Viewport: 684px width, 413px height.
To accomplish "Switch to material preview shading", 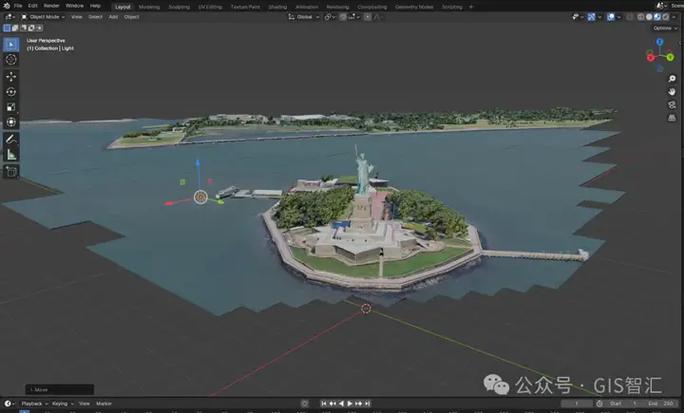I will point(657,17).
